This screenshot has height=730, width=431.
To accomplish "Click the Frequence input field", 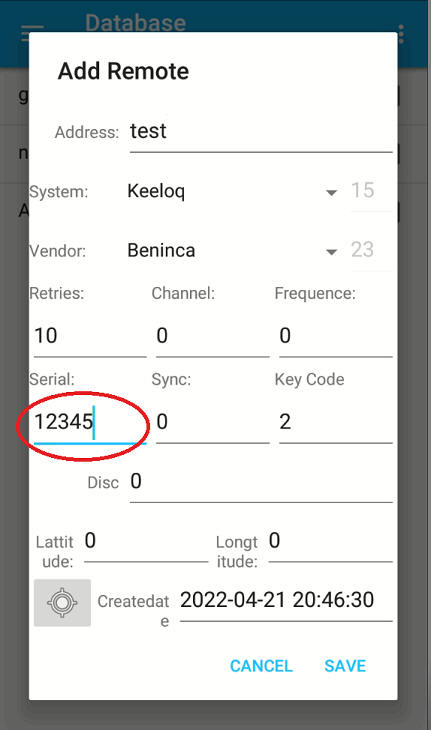I will [x=336, y=336].
